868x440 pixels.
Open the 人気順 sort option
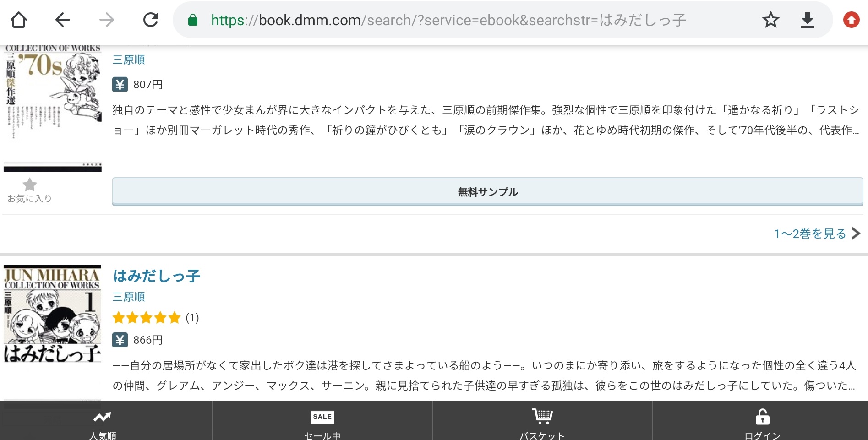tap(103, 424)
